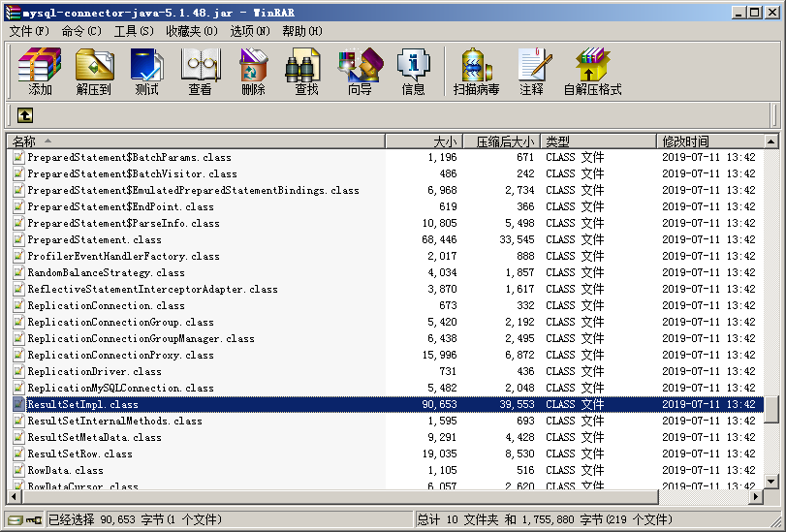Viewport: 786px width, 532px height.
Task: Open the Options (选项) menu
Action: [x=250, y=31]
